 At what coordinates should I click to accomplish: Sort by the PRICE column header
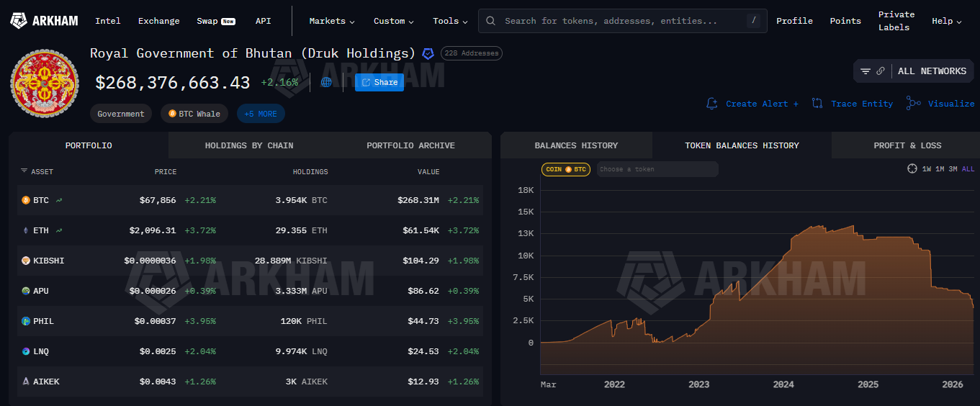pos(166,172)
